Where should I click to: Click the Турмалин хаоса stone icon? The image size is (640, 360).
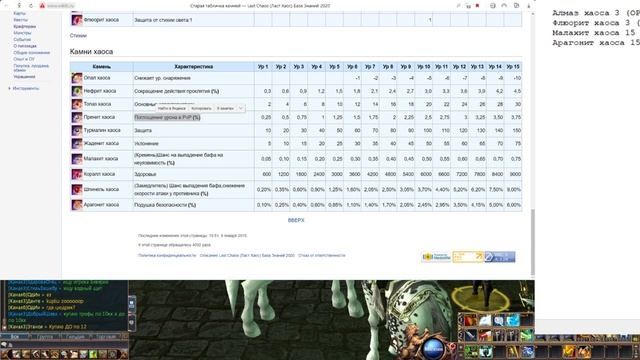point(77,130)
